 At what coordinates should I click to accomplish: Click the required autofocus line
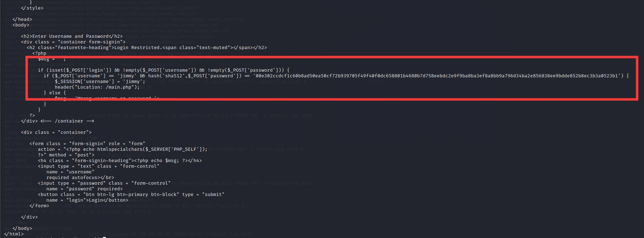pos(80,177)
